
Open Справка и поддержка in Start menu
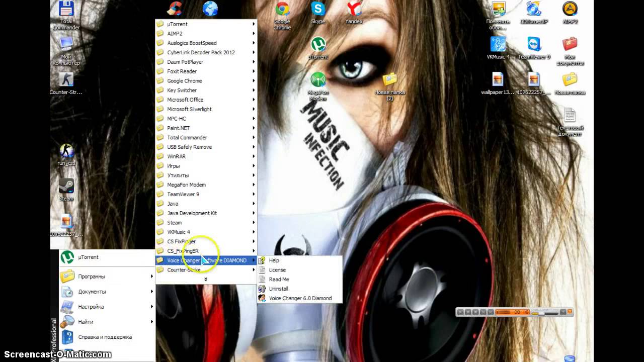pos(107,337)
